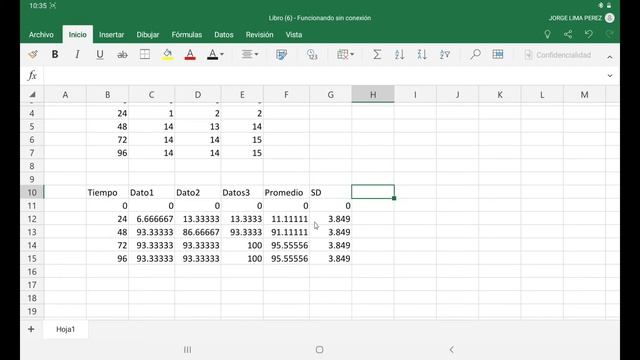
Task: Collapse the ribbon with the chevron
Action: point(609,57)
